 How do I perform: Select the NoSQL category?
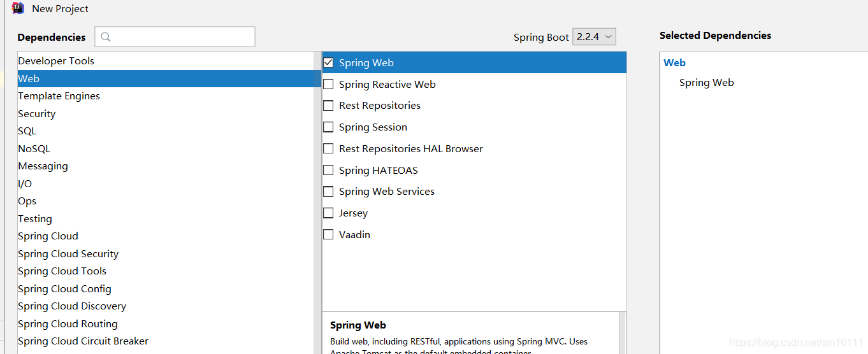(166, 149)
